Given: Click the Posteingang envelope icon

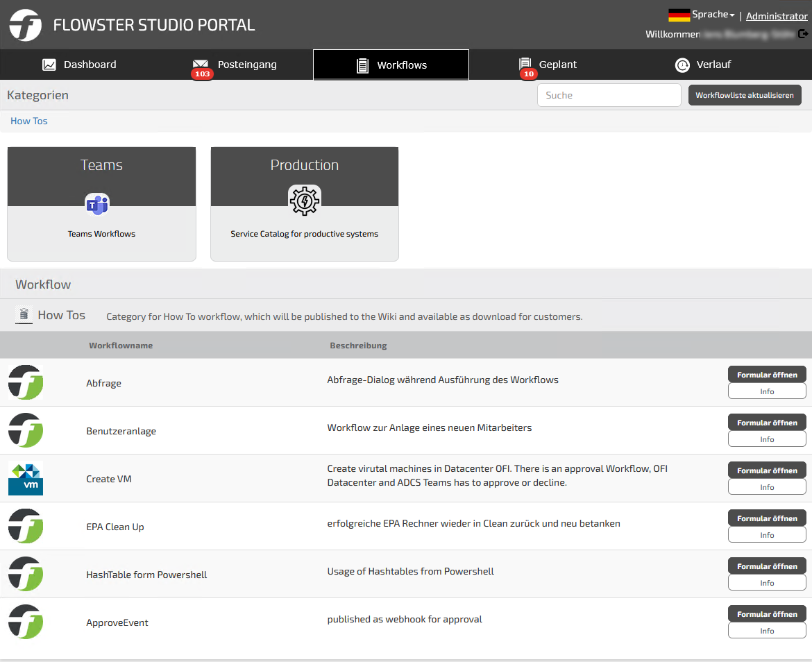Looking at the screenshot, I should pyautogui.click(x=201, y=64).
